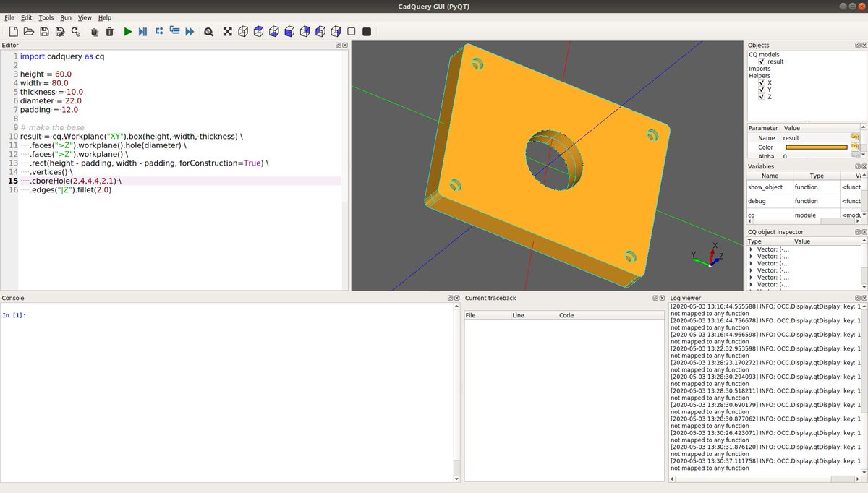
Task: Click the orange Color swatch parameter
Action: pos(816,147)
